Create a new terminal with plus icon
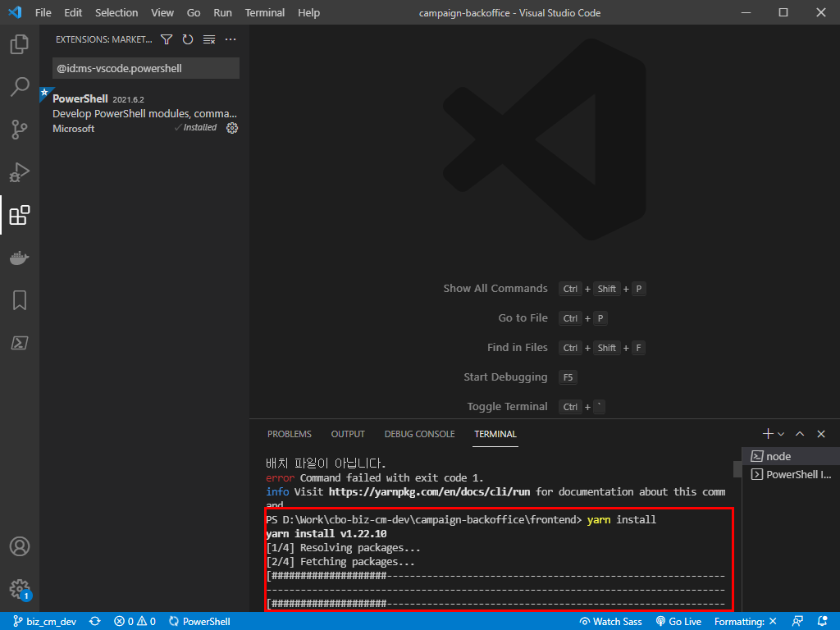840x630 pixels. pyautogui.click(x=768, y=434)
